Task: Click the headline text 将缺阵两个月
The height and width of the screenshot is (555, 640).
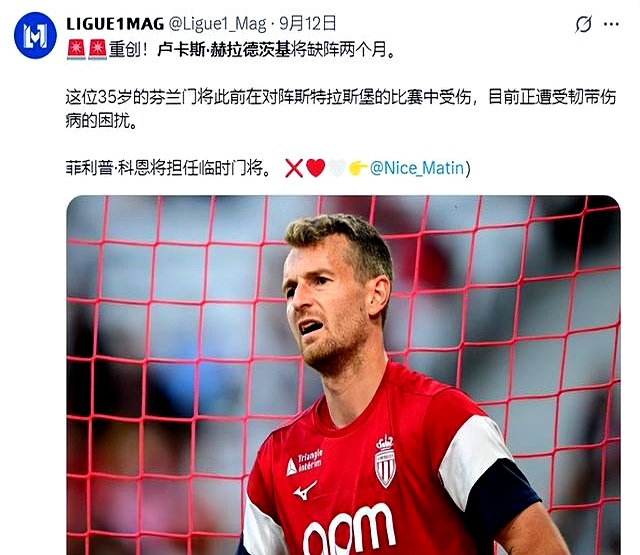Action: point(338,50)
